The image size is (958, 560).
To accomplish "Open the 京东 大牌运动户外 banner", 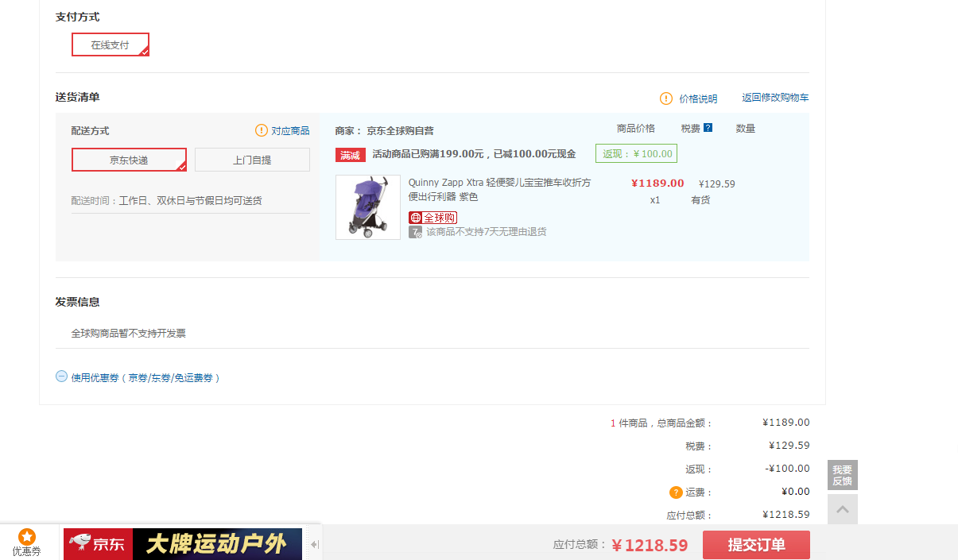I will (183, 544).
